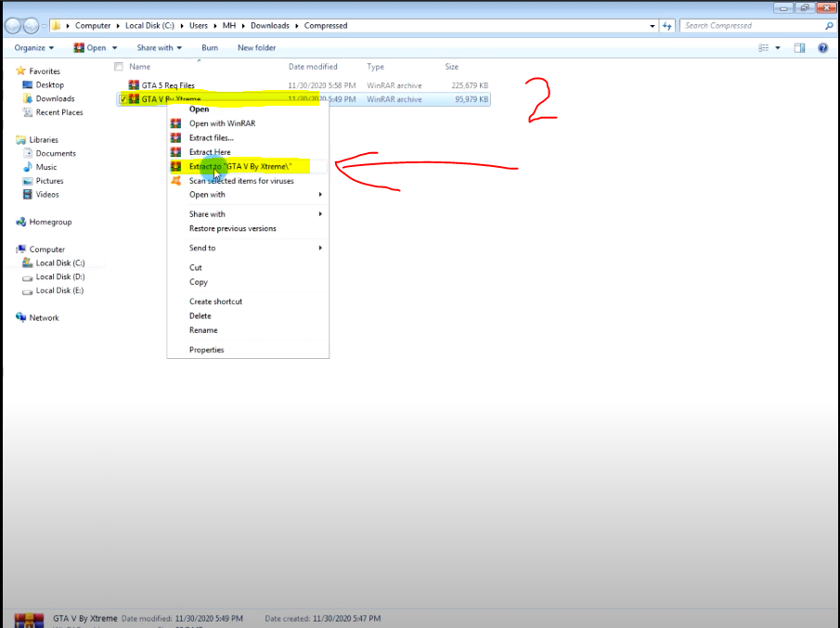The width and height of the screenshot is (840, 628).
Task: Click the WinRAR icon beside Open with WinRAR
Action: (x=175, y=123)
